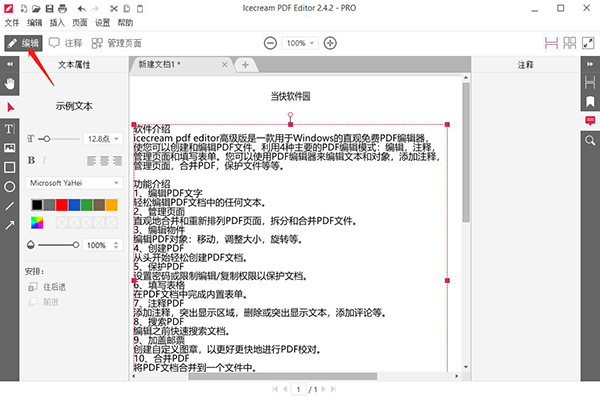
Task: Open a file with the folder icon
Action: click(x=36, y=8)
